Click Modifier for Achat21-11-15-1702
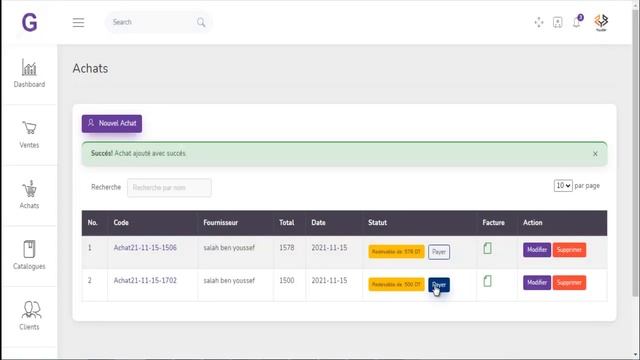 coord(537,282)
